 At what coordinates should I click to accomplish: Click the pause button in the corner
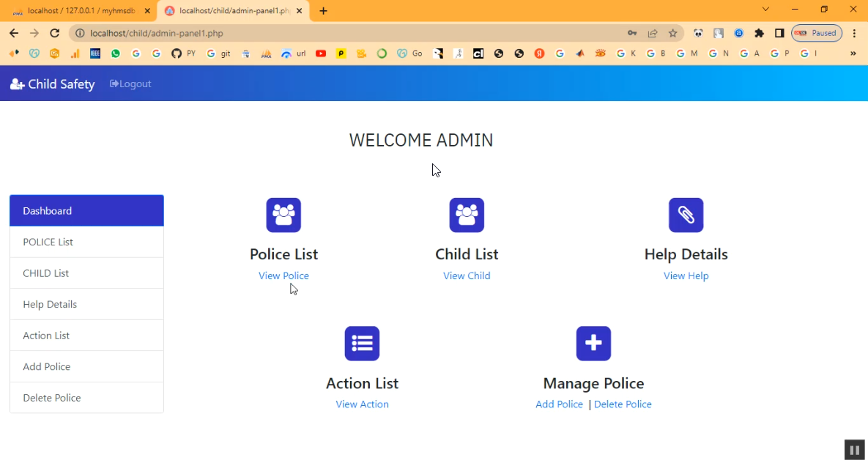[853, 450]
